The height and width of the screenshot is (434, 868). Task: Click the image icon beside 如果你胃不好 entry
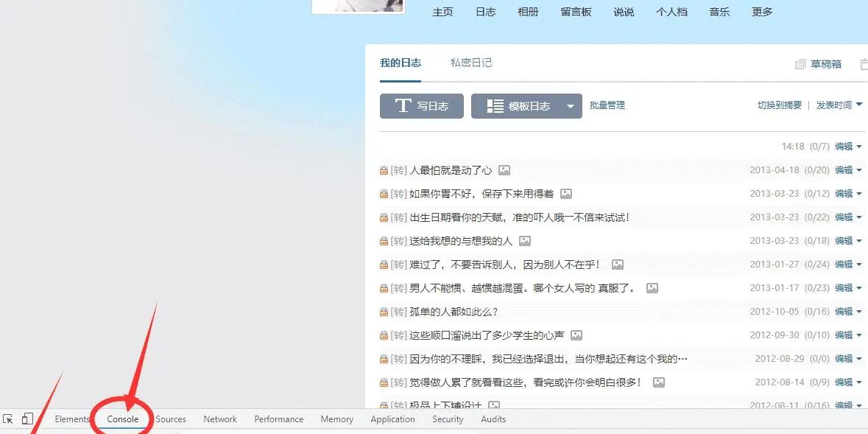coord(566,194)
